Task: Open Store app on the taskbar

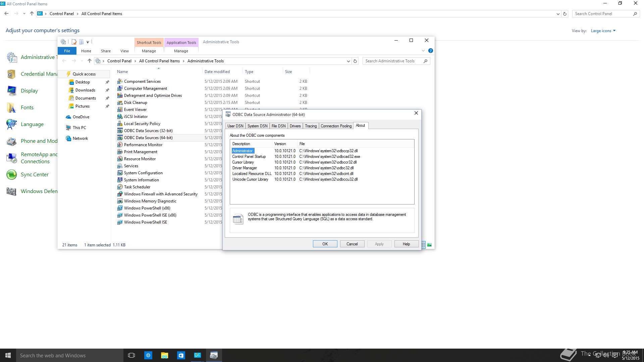Action: [181, 355]
